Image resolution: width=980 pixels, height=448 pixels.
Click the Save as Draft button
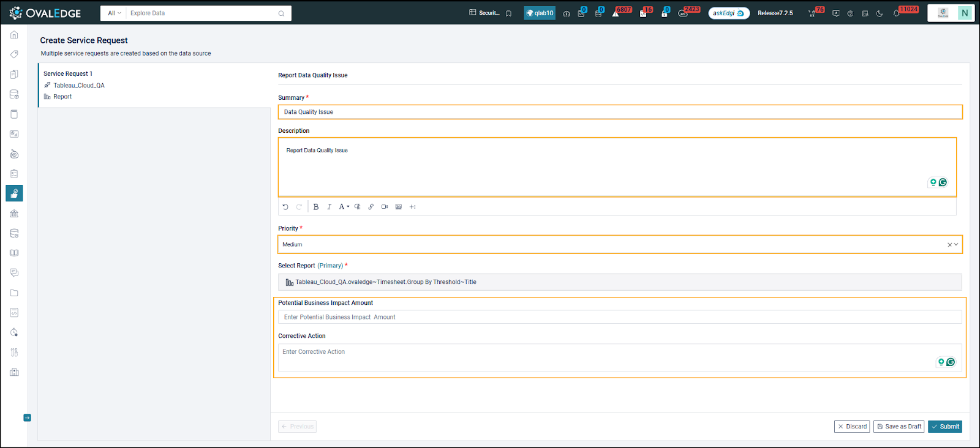pyautogui.click(x=899, y=427)
